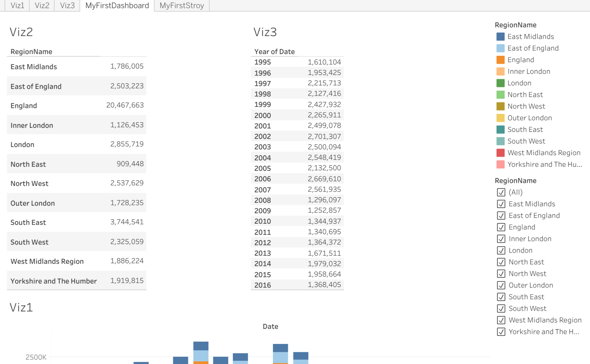Open the MyFirstStroy tab
Image resolution: width=590 pixels, height=364 pixels.
pyautogui.click(x=181, y=6)
